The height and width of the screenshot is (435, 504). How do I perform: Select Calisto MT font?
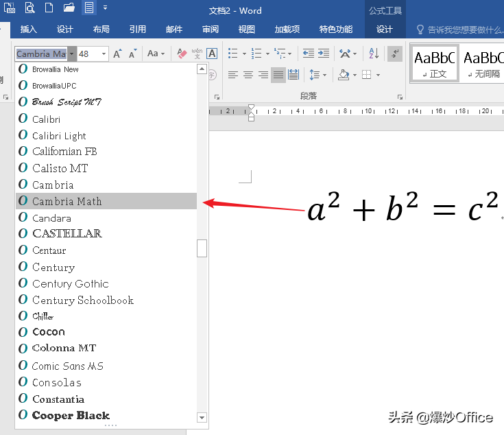(106, 168)
